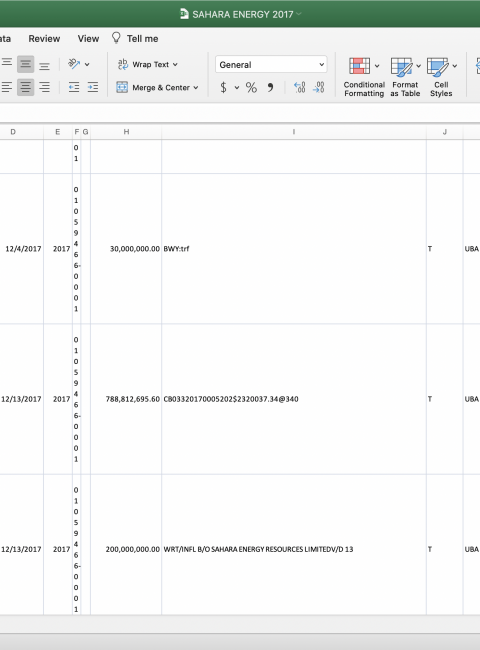480x650 pixels.
Task: Click the Format as Table icon
Action: pyautogui.click(x=401, y=67)
